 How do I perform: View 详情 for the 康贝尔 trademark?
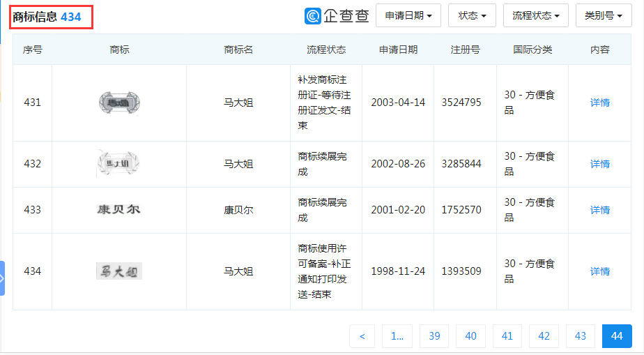point(599,210)
